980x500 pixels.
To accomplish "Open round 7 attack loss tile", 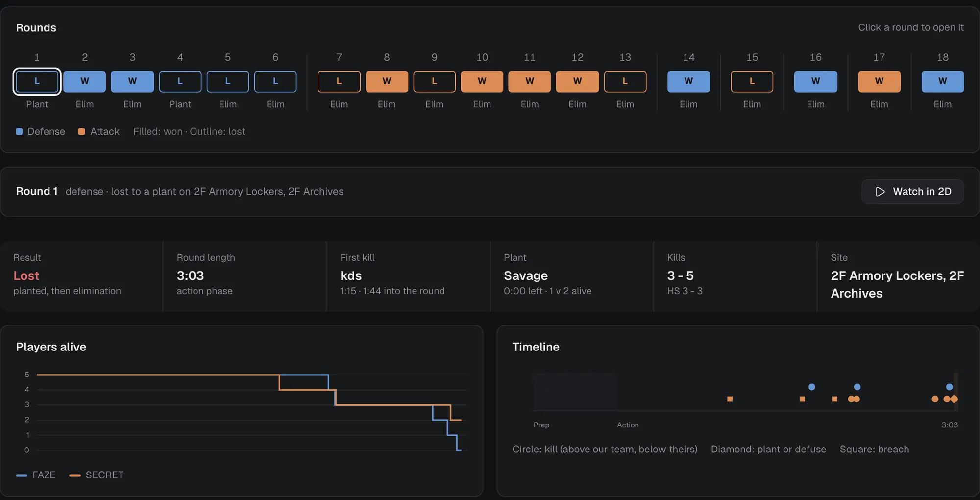I will pos(339,81).
